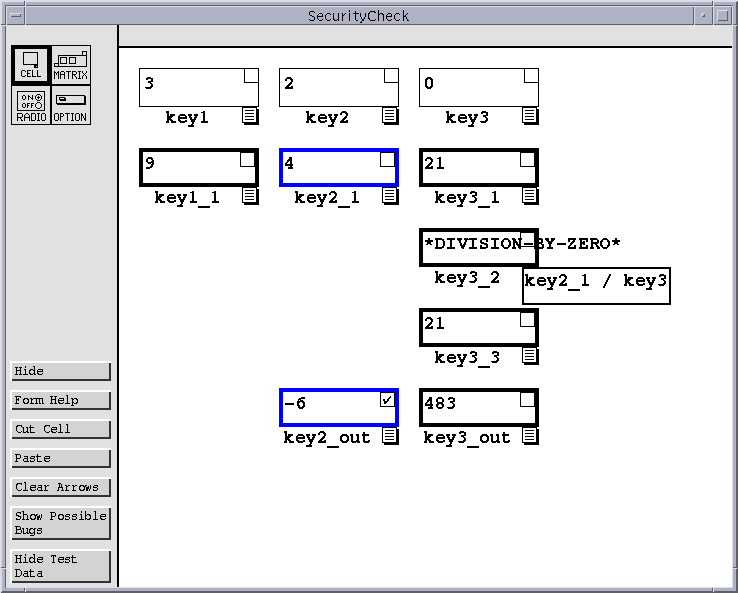This screenshot has width=738, height=593.
Task: Open formula icon beside key3_1 label
Action: [x=529, y=196]
